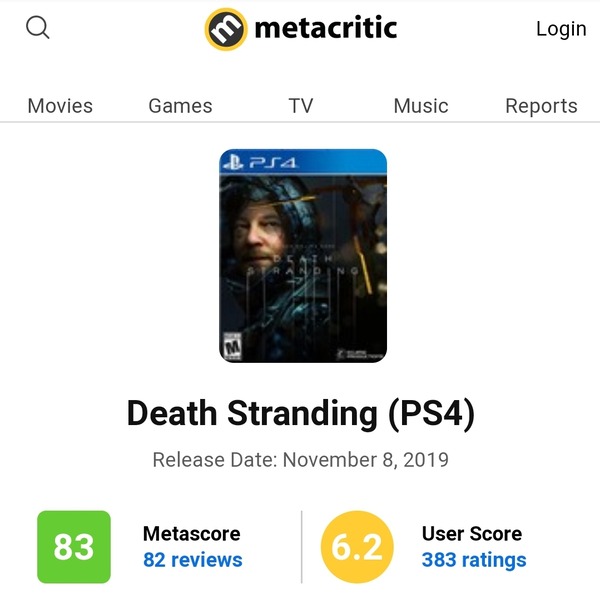This screenshot has height=599, width=600.
Task: Click the ESRB M rating badge
Action: click(232, 346)
